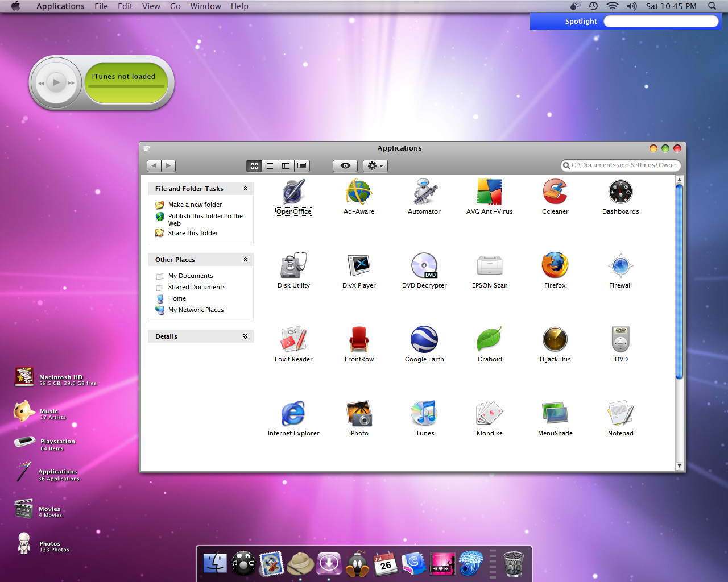Open Internet Explorer icon

[293, 414]
